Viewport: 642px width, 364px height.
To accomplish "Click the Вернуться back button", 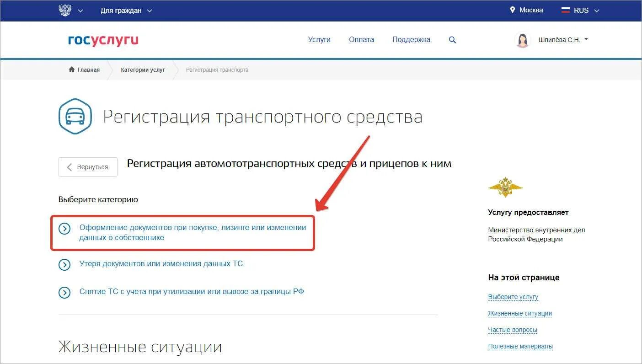I will [88, 167].
